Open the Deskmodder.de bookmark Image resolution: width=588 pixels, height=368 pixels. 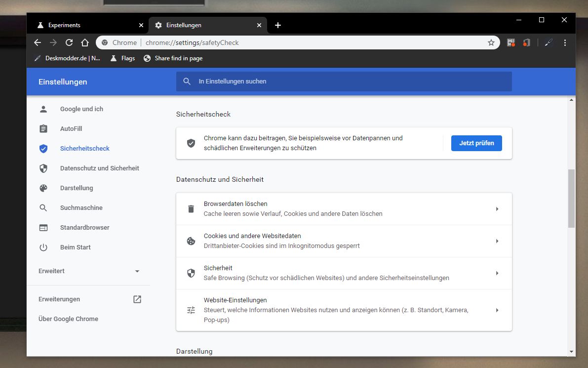point(68,58)
